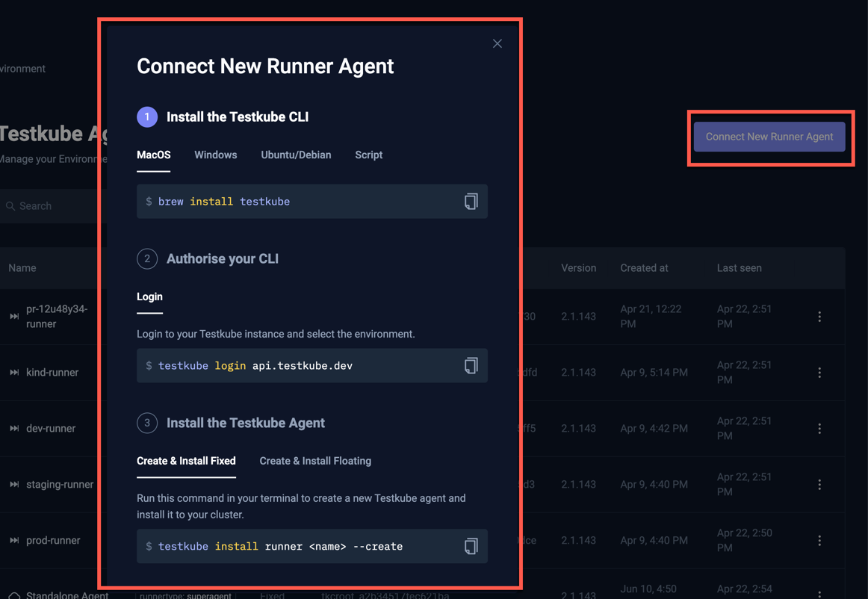
Task: Open the kebab menu for pr-12u48y34-runner
Action: 819,316
